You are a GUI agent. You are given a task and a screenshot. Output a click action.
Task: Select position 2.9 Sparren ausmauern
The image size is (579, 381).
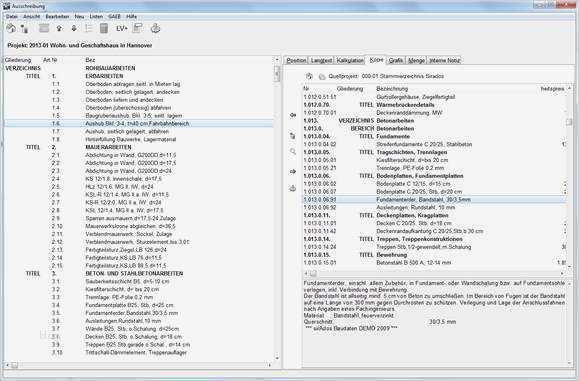pos(138,218)
